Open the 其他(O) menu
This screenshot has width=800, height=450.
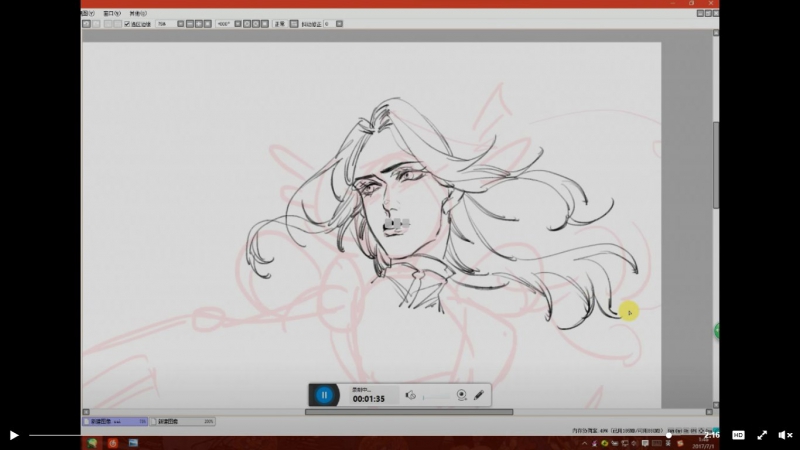(138, 13)
